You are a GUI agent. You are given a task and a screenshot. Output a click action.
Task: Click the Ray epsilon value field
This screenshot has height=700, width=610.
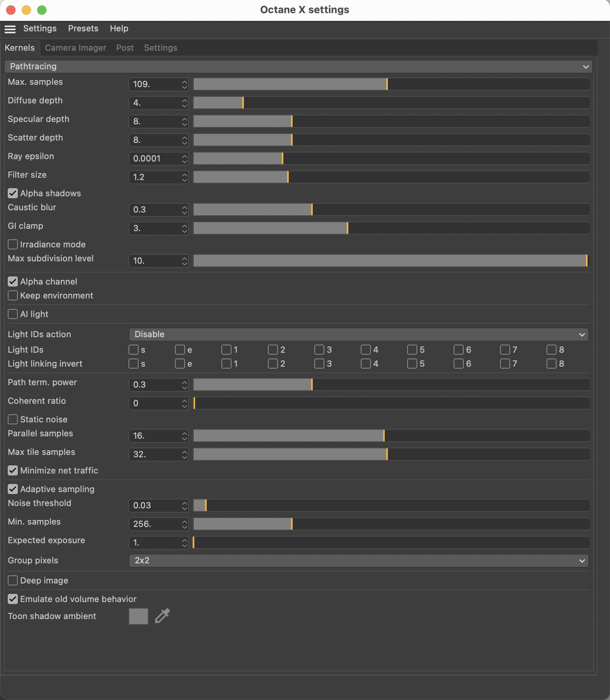point(155,158)
